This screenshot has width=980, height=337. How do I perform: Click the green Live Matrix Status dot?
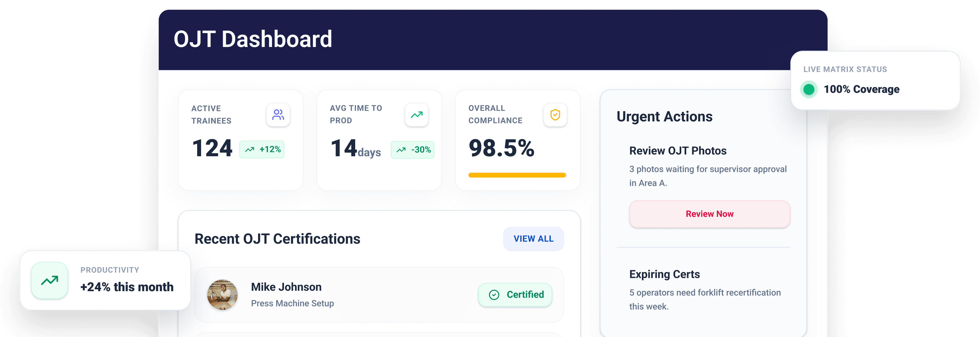pos(809,90)
